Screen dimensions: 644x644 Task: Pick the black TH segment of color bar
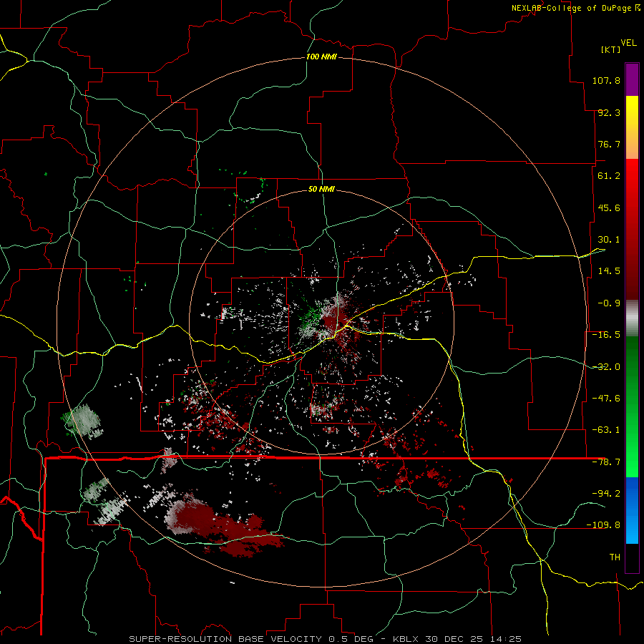click(632, 557)
